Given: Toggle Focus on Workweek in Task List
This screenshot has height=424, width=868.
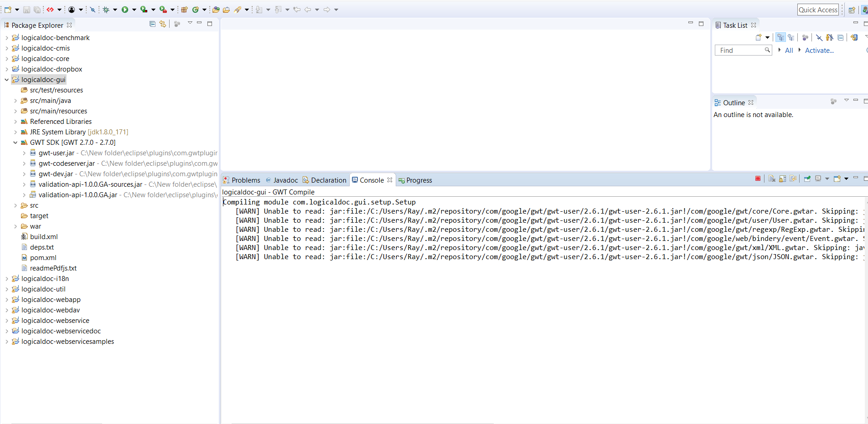Looking at the screenshot, I should pyautogui.click(x=806, y=37).
